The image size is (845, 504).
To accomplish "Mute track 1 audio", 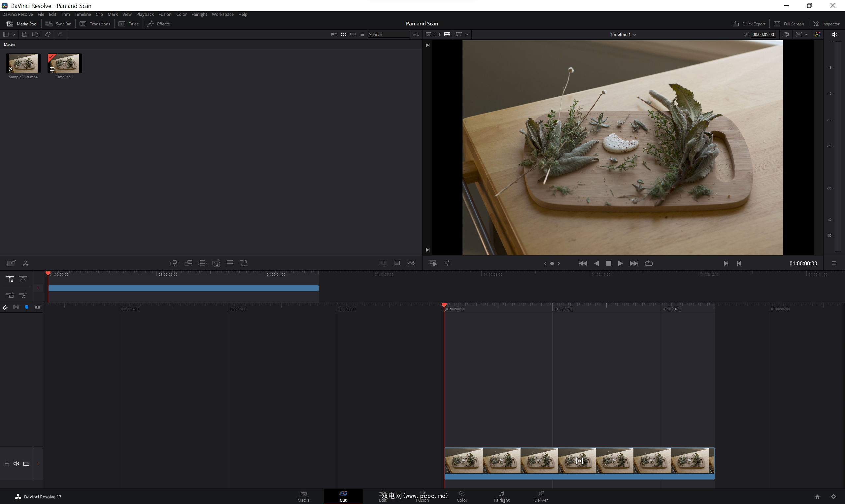I will [16, 464].
